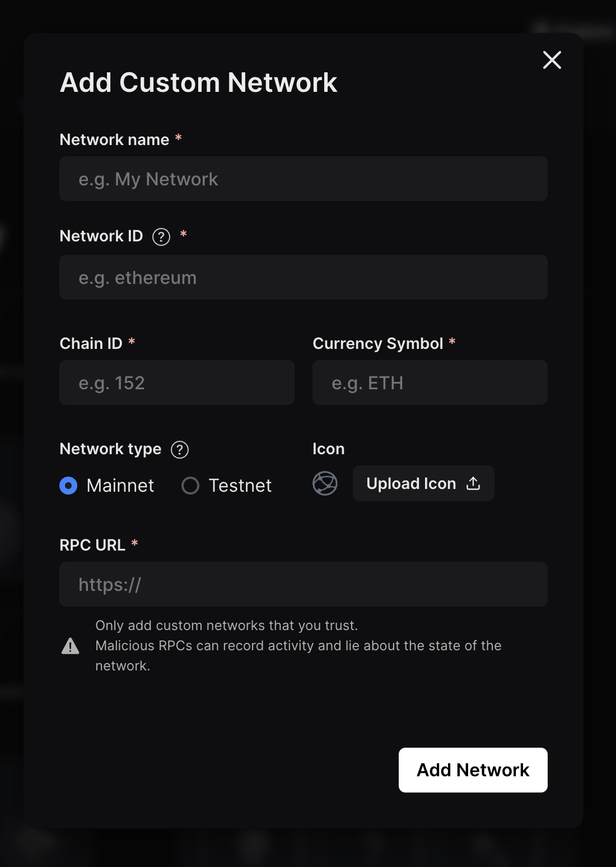
Task: Close the Add Custom Network dialog
Action: coord(552,60)
